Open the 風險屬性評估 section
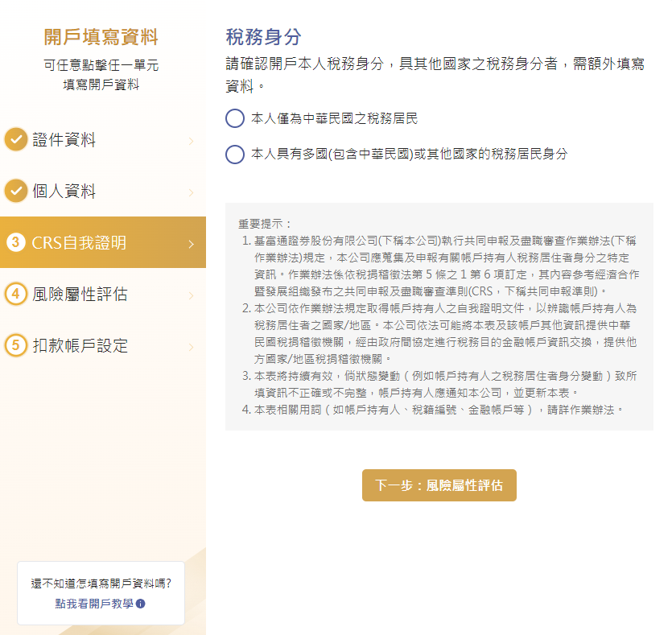Viewport: 672px width, 635px height. (x=103, y=294)
